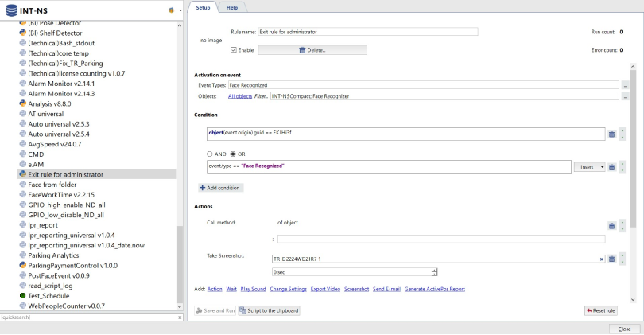Open the dropdown menu beside INT-NS header
Viewport: 644px width, 335px height.
point(179,10)
